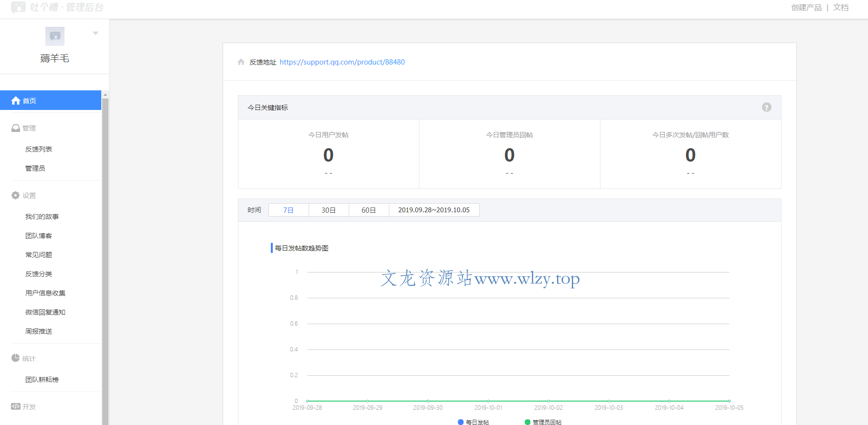Open the support.qq.com feedback link
The image size is (868, 425).
coord(342,62)
